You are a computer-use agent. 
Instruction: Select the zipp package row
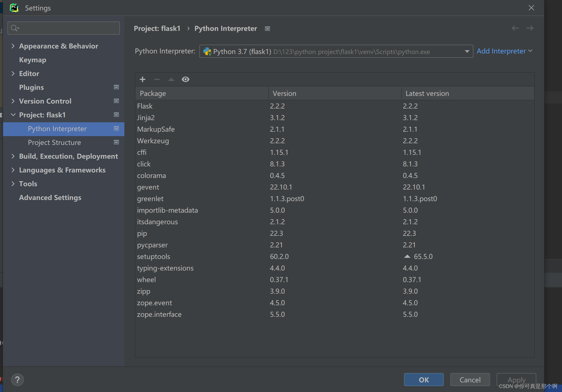pyautogui.click(x=335, y=291)
